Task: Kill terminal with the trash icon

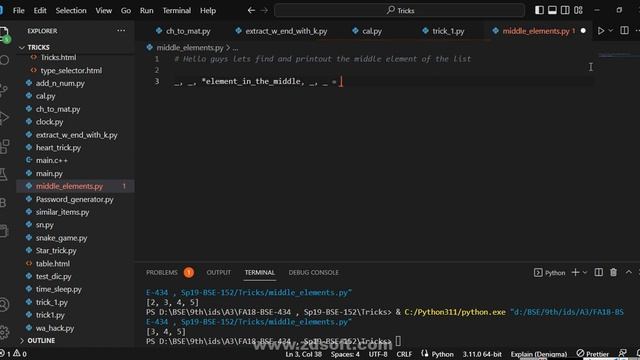Action: tap(613, 272)
